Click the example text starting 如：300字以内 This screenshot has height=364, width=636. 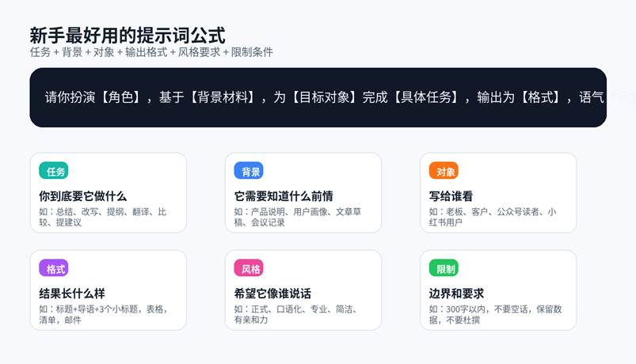point(492,314)
